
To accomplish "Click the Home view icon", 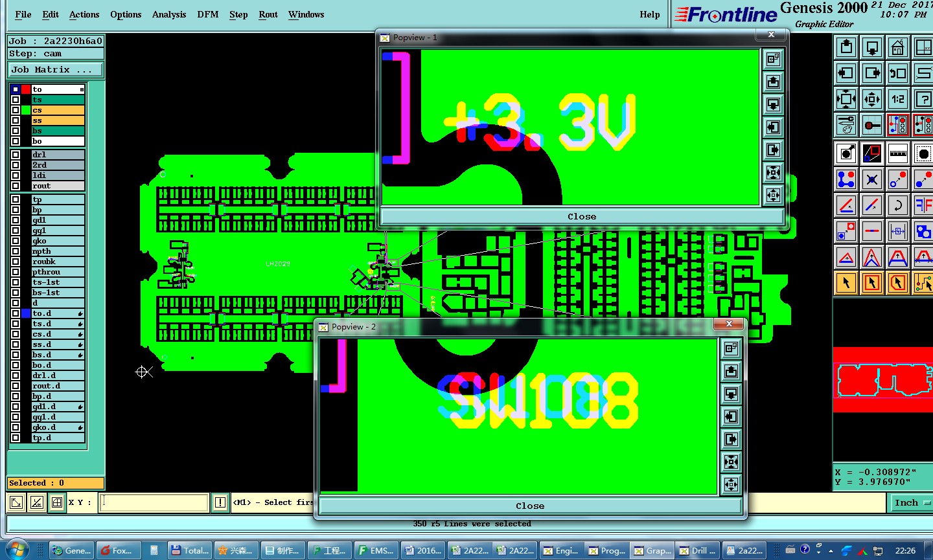I will click(898, 47).
